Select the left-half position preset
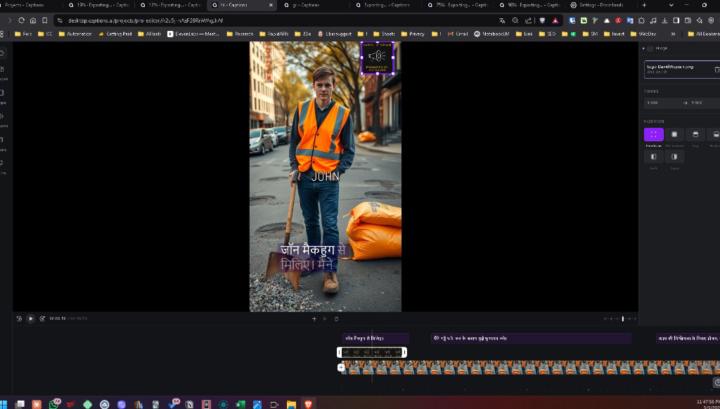The width and height of the screenshot is (720, 409). [653, 157]
